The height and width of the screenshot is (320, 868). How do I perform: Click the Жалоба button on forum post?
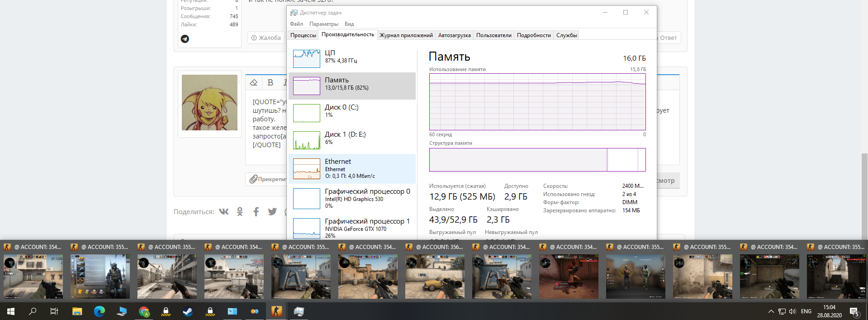266,38
